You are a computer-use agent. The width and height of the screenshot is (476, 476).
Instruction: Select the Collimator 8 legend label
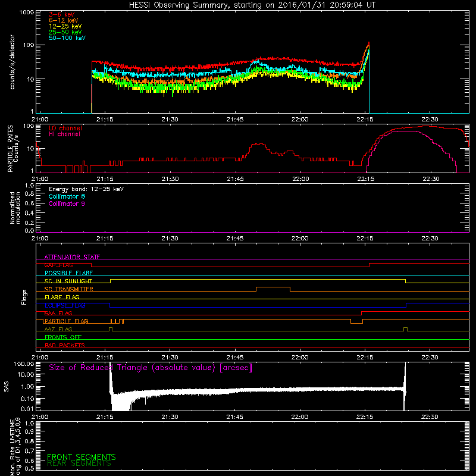pyautogui.click(x=67, y=196)
